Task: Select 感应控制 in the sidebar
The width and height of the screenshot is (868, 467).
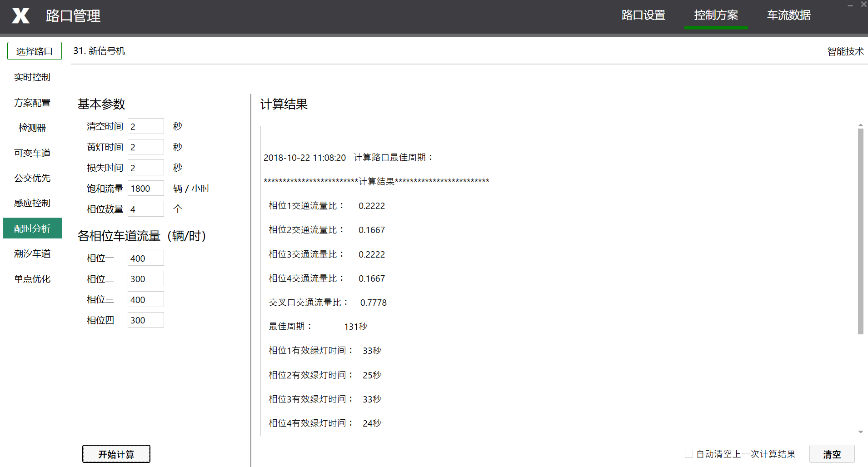Action: (32, 203)
